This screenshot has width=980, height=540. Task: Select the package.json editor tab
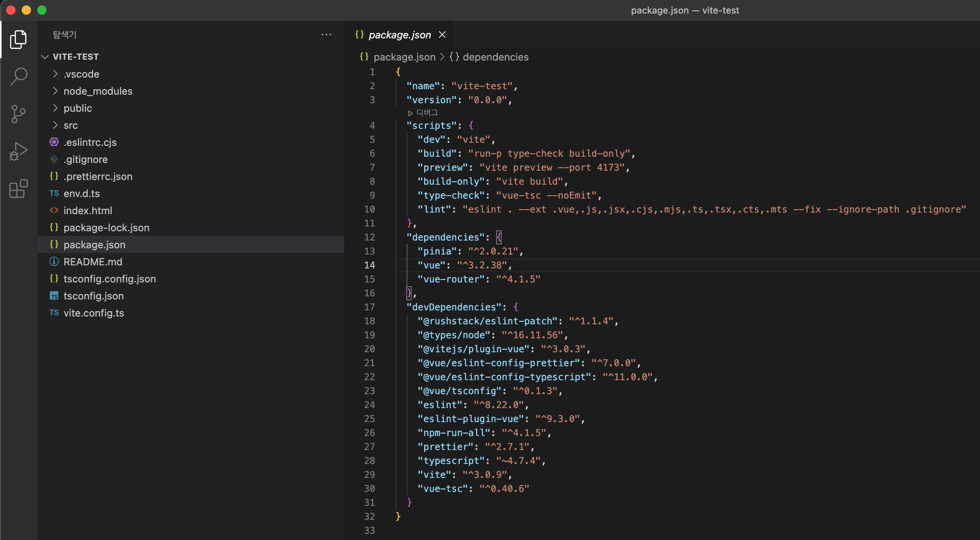399,35
